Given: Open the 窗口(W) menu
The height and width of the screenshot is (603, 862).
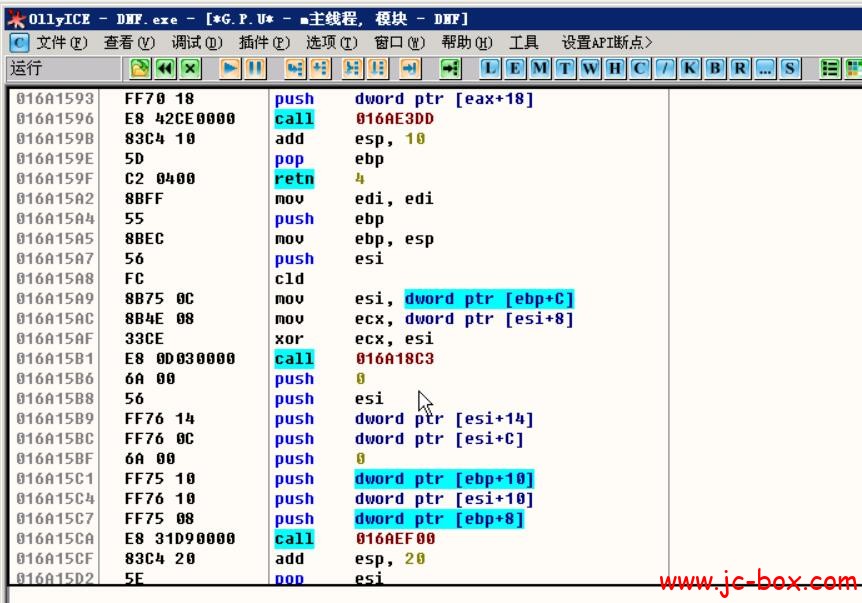Looking at the screenshot, I should (x=400, y=42).
